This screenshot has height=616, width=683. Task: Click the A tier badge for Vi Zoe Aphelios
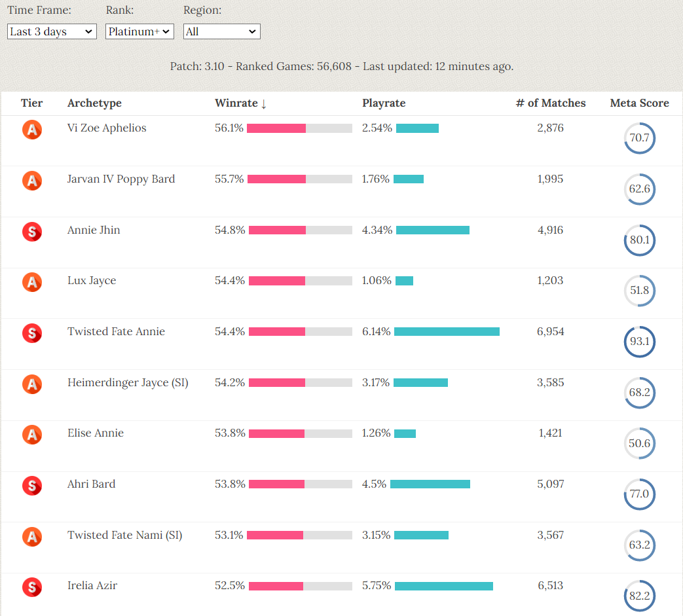click(x=32, y=130)
